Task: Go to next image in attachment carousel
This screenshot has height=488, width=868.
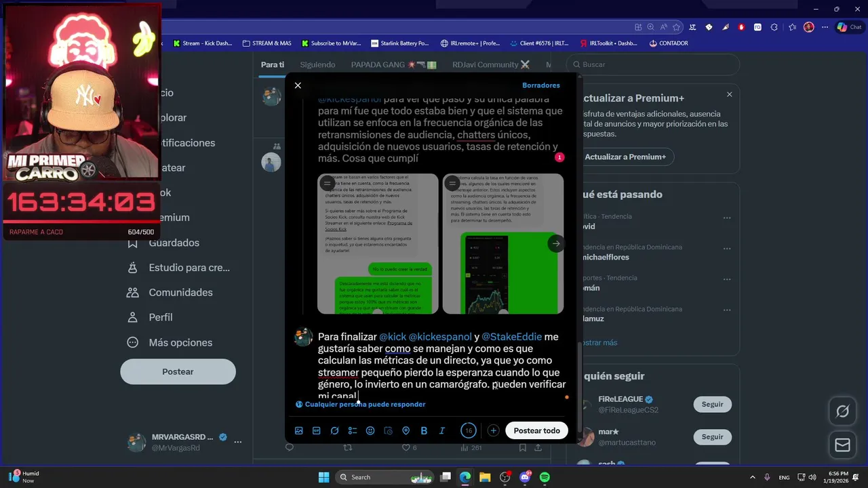Action: click(555, 243)
